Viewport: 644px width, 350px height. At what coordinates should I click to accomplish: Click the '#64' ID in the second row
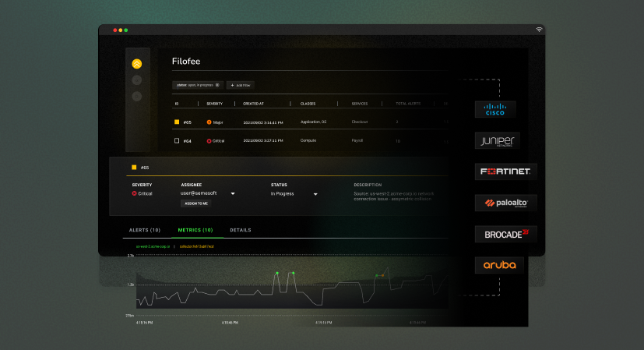coord(188,141)
